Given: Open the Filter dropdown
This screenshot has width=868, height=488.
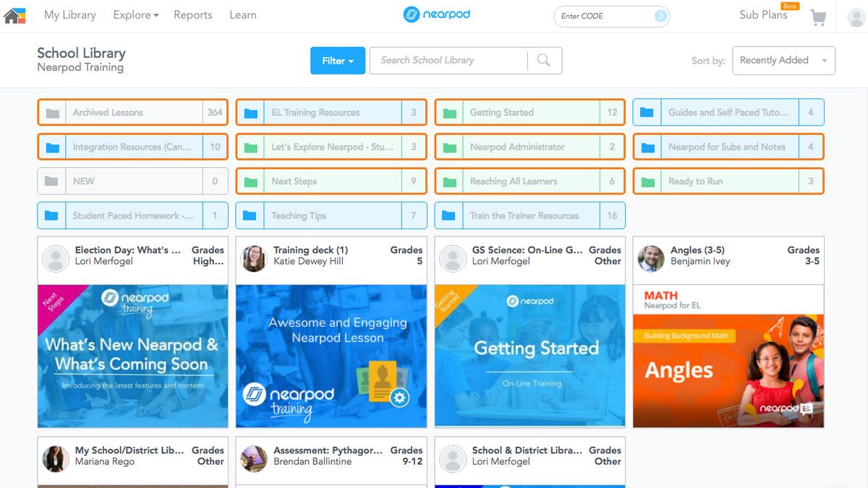Looking at the screenshot, I should (337, 61).
